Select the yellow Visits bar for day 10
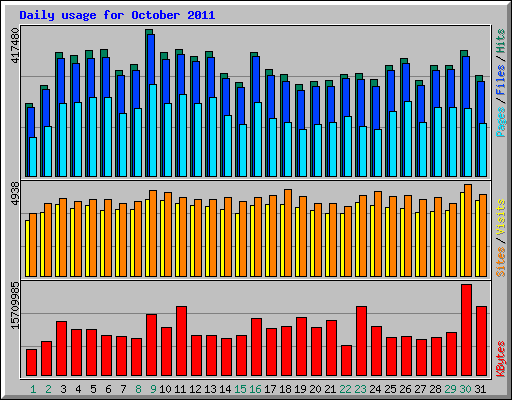 pyautogui.click(x=162, y=238)
